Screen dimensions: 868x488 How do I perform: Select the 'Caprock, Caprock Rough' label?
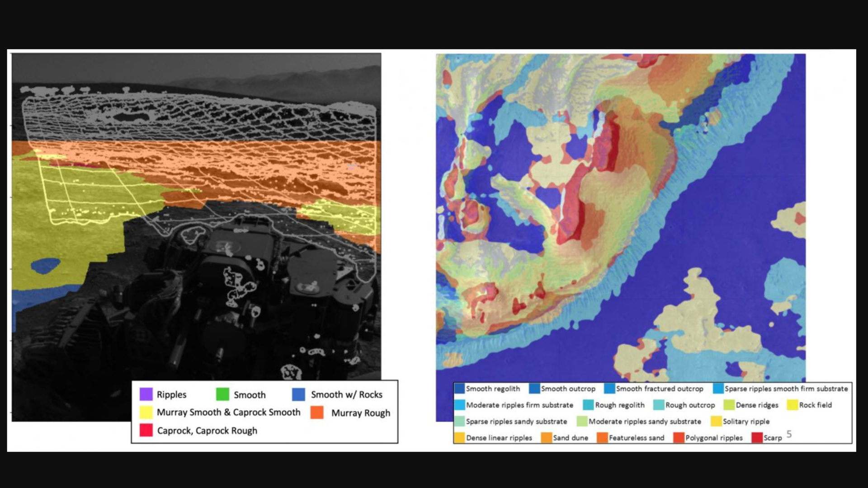click(207, 431)
